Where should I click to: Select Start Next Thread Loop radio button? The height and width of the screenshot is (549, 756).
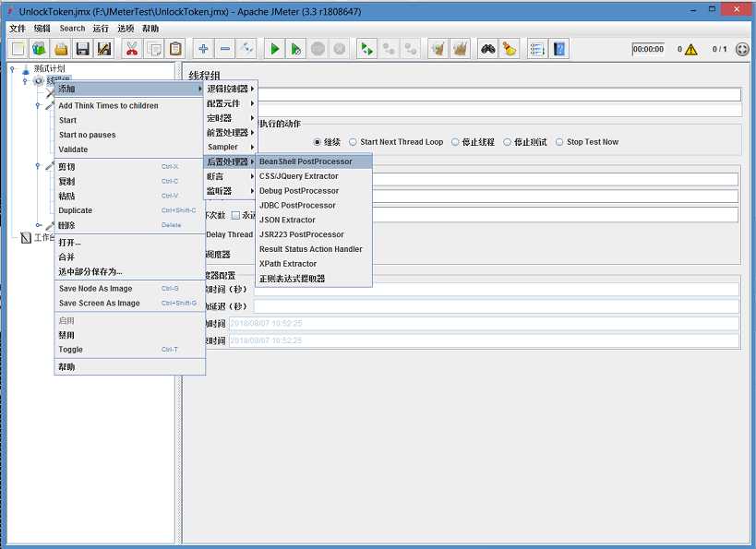click(x=353, y=142)
